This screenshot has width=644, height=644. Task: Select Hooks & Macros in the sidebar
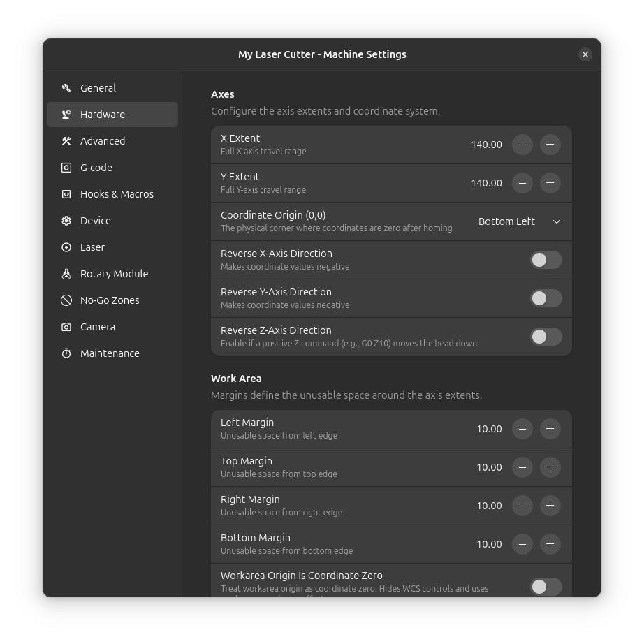(x=66, y=194)
